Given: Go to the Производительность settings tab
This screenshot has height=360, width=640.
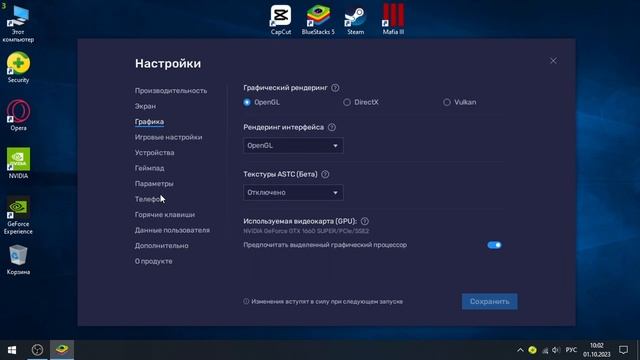Looking at the screenshot, I should point(171,91).
